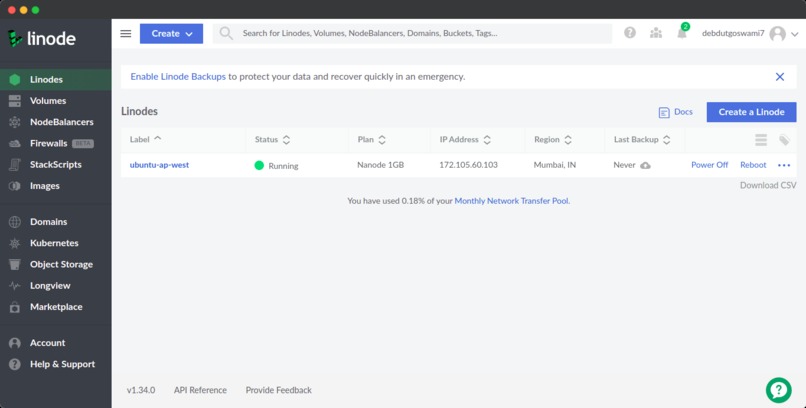Click Download CSV link

tap(768, 186)
